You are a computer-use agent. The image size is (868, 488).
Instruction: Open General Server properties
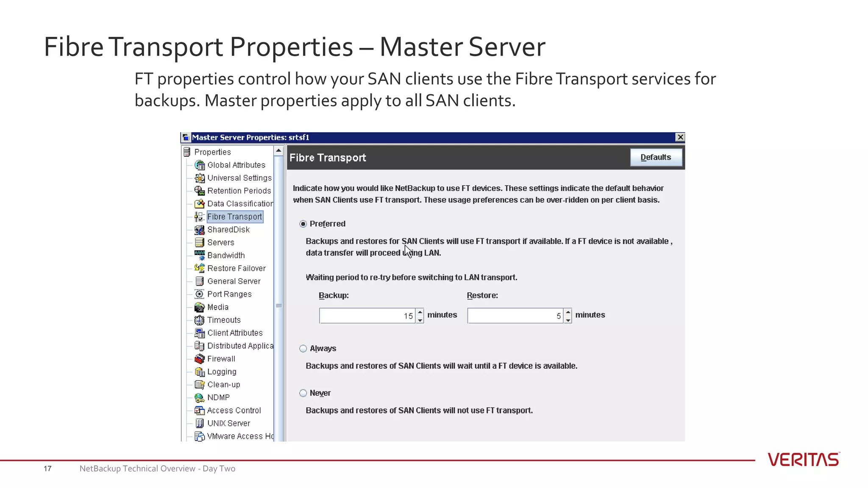click(234, 281)
